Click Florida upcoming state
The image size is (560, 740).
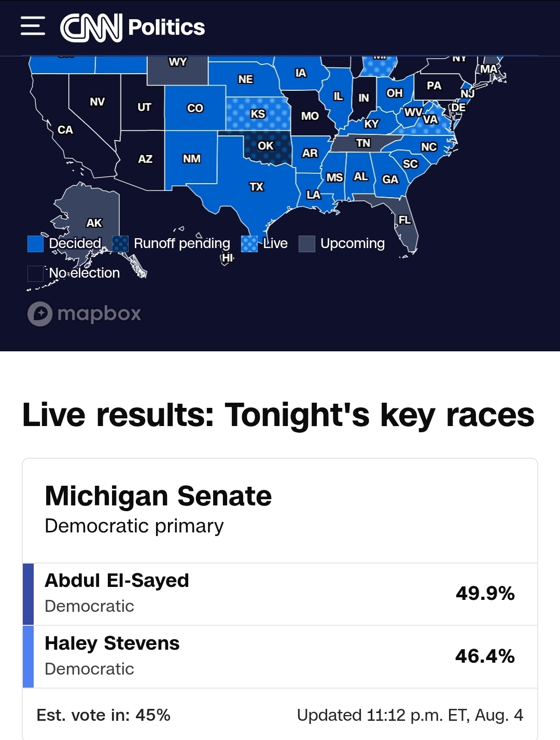coord(404,220)
